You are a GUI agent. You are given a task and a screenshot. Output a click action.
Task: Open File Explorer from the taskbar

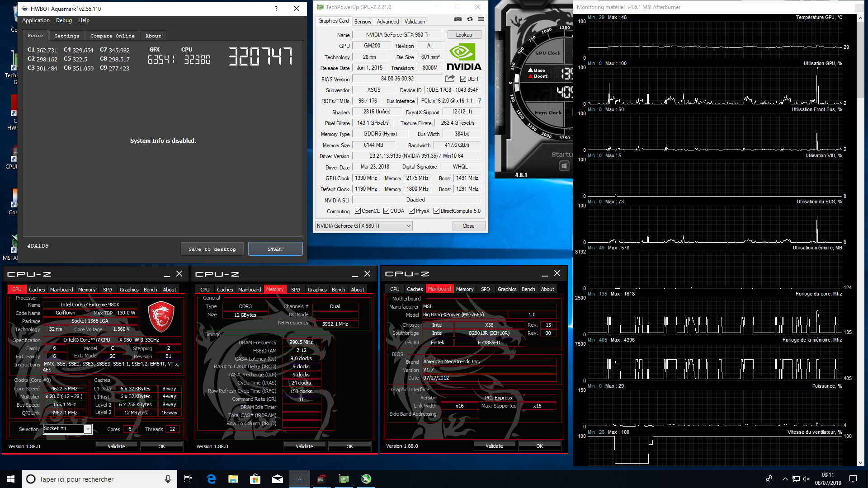[233, 479]
